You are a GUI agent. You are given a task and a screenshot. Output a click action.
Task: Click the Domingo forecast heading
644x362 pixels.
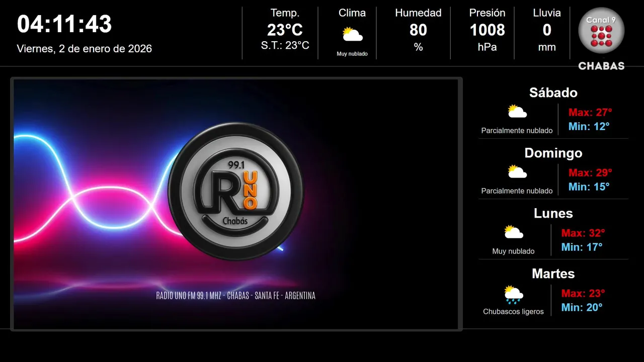(x=553, y=153)
